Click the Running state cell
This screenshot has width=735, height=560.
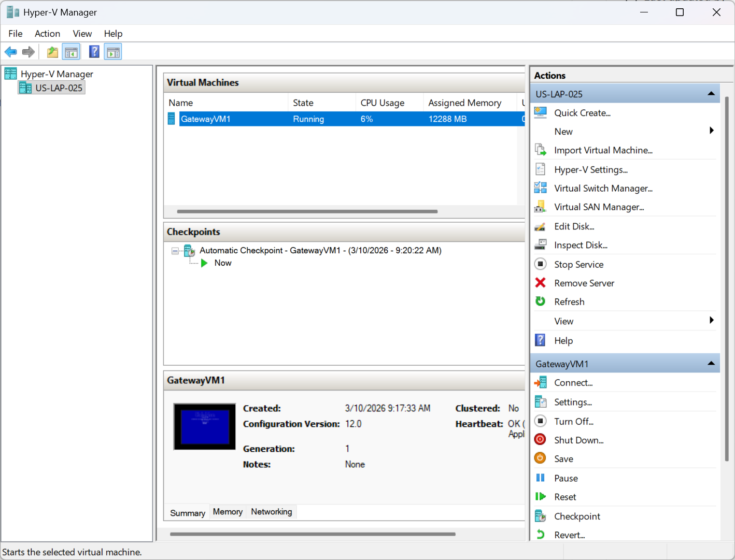coord(308,119)
